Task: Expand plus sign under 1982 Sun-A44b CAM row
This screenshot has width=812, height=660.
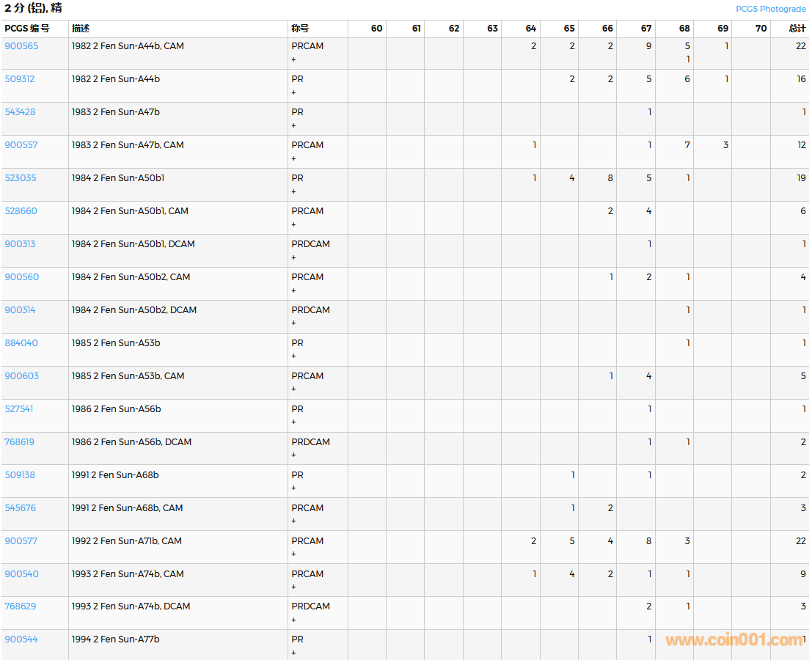Action: [x=294, y=59]
